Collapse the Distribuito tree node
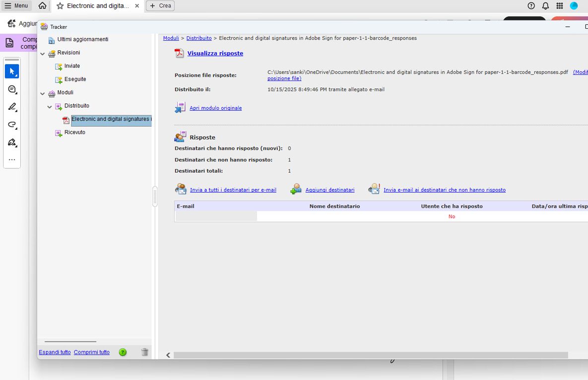Viewport: 588px width, 380px height. (x=50, y=107)
